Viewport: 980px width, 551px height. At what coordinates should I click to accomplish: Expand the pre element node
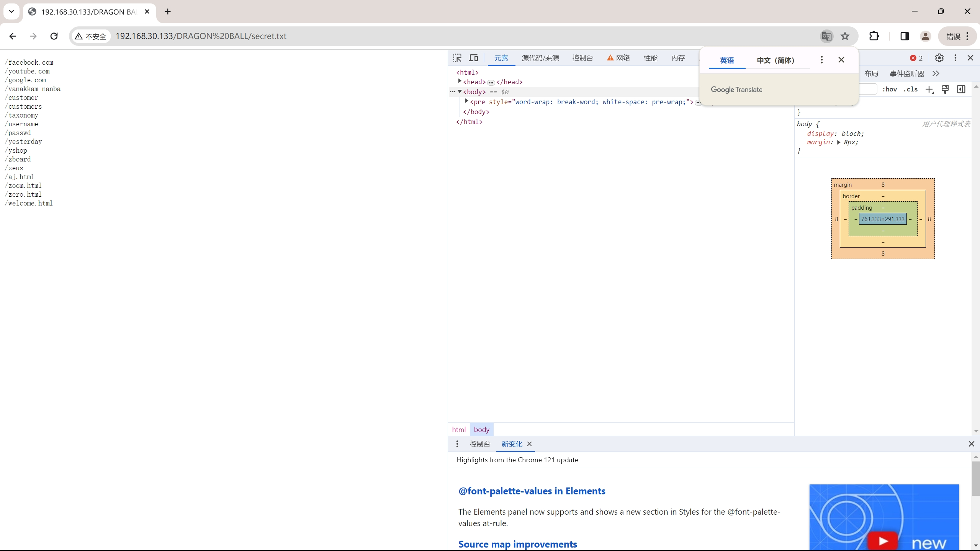coord(466,101)
